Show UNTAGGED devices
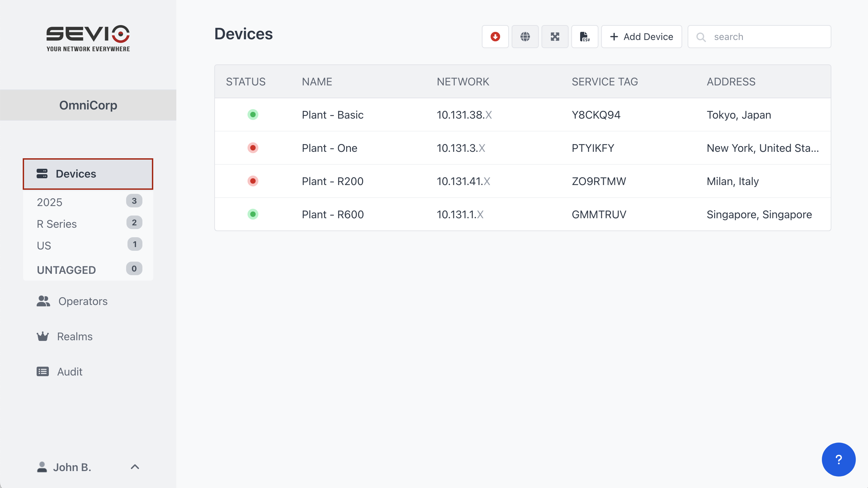 pyautogui.click(x=66, y=270)
